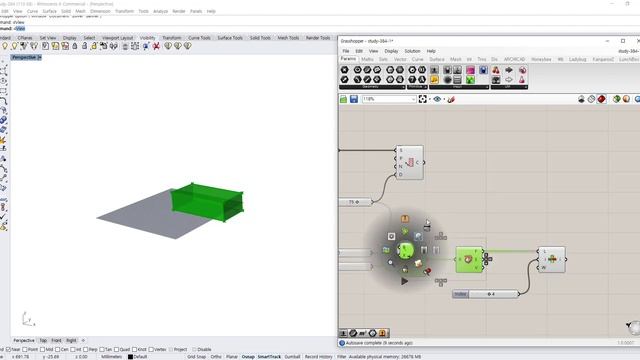Viewport: 640px width, 360px height.
Task: Open the Grasshopper Solution menu
Action: click(412, 51)
